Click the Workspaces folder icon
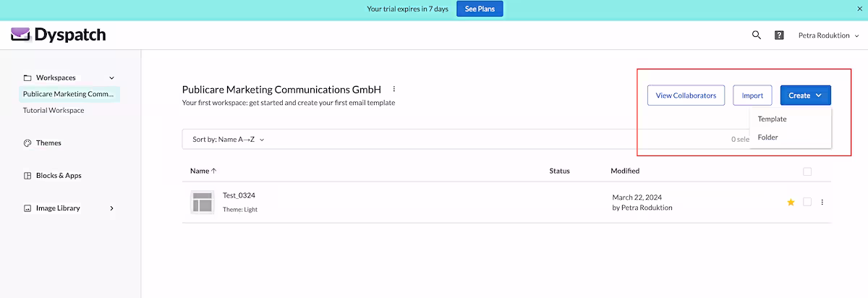The height and width of the screenshot is (298, 868). (27, 77)
